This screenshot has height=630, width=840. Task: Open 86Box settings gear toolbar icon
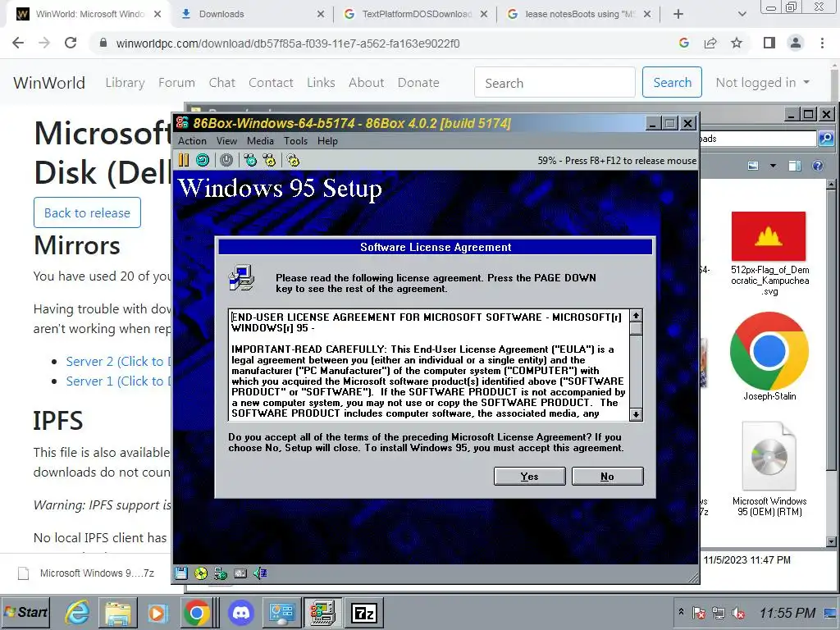pyautogui.click(x=293, y=160)
